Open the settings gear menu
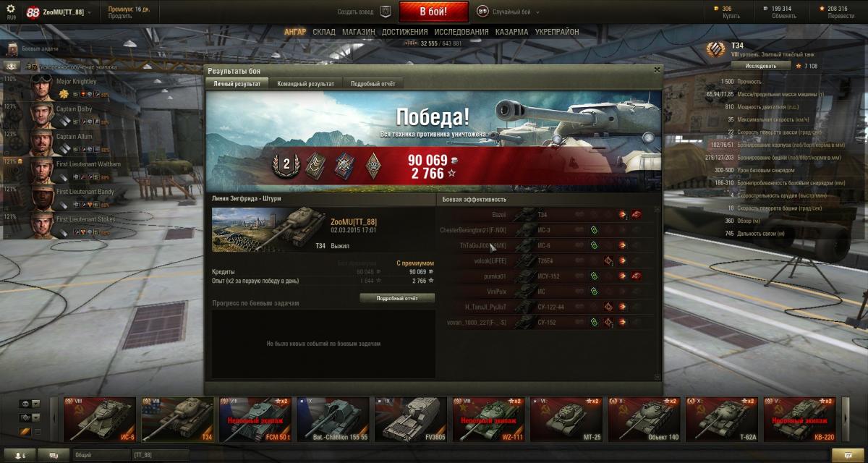This screenshot has width=868, height=463. click(11, 9)
